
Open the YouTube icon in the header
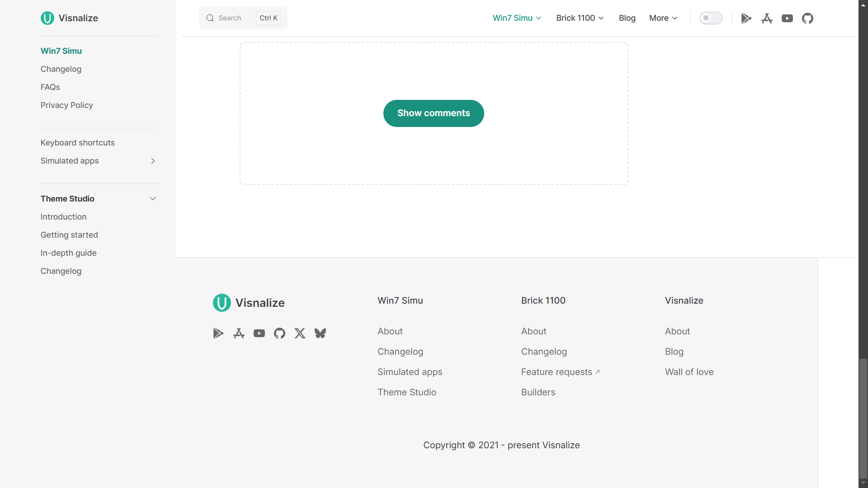click(x=788, y=18)
